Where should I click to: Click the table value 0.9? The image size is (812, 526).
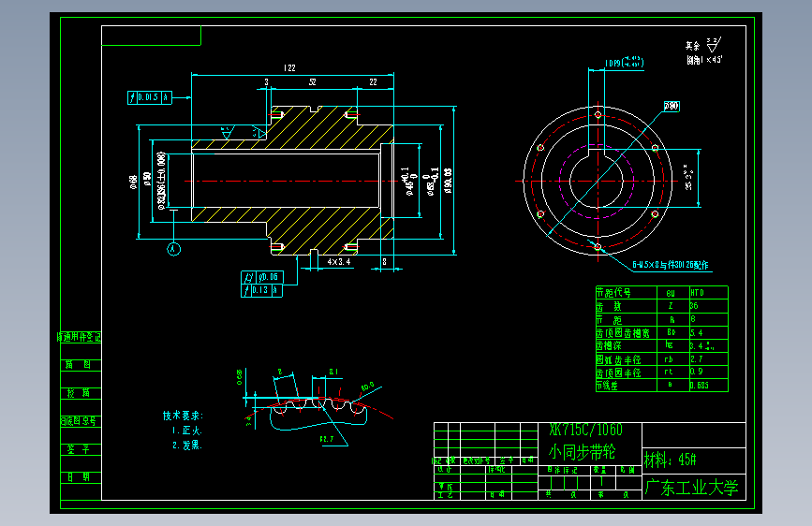click(697, 372)
